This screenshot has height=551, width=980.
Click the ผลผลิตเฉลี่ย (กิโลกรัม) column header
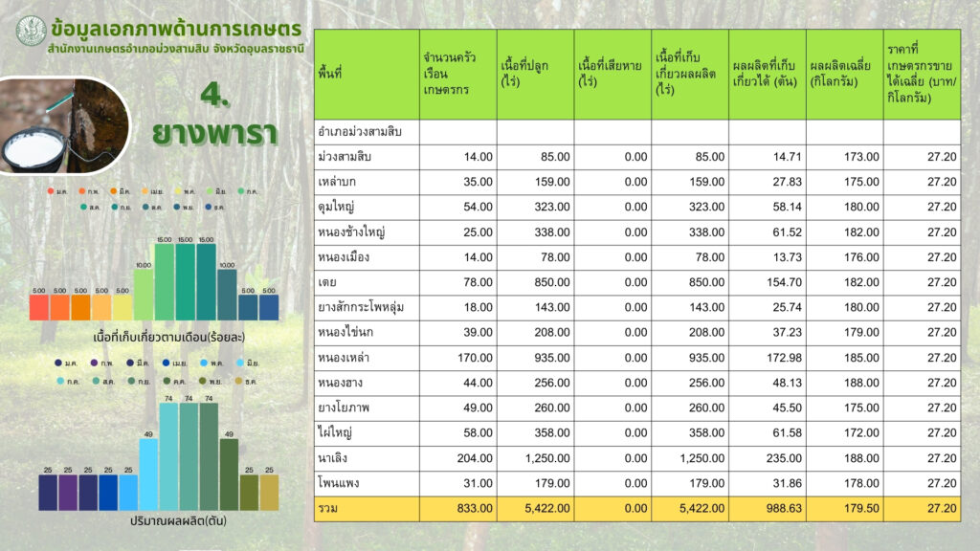pos(844,74)
